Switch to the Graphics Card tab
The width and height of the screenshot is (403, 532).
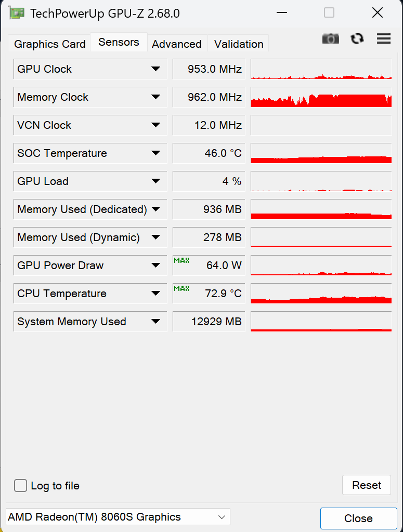click(x=49, y=44)
